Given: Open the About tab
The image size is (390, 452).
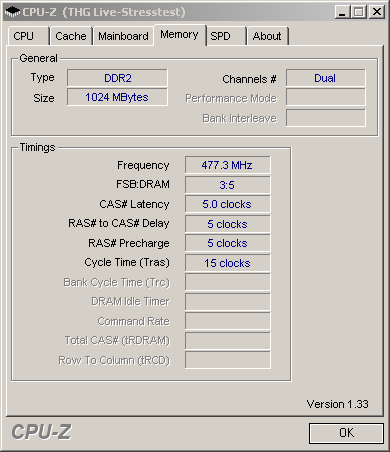Looking at the screenshot, I should [267, 36].
